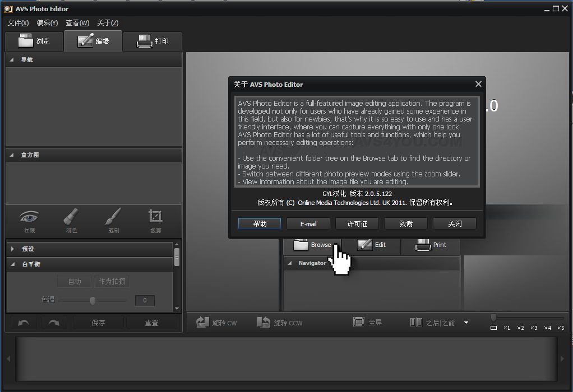Open the before-after mode dropdown arrow
This screenshot has height=392, width=573.
click(x=467, y=322)
